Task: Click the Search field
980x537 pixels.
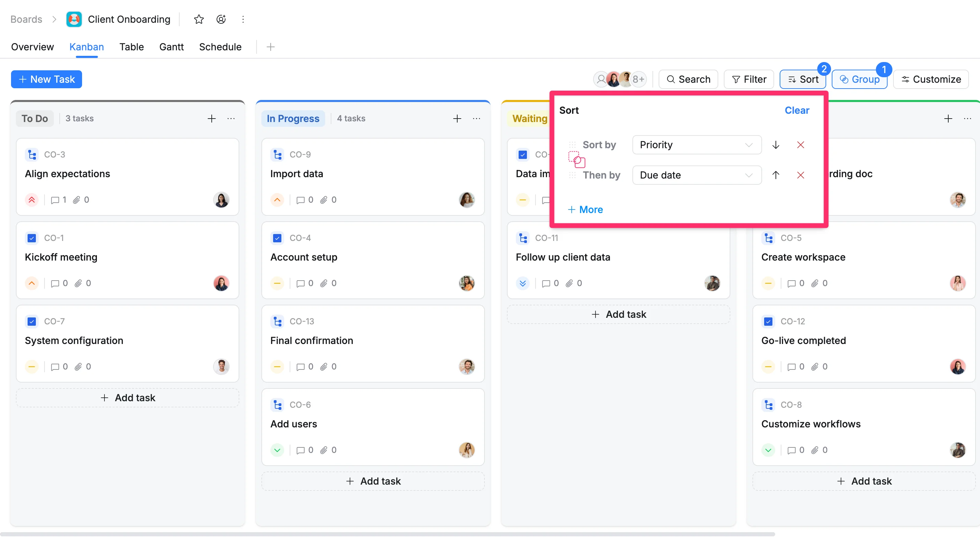Action: (x=688, y=79)
